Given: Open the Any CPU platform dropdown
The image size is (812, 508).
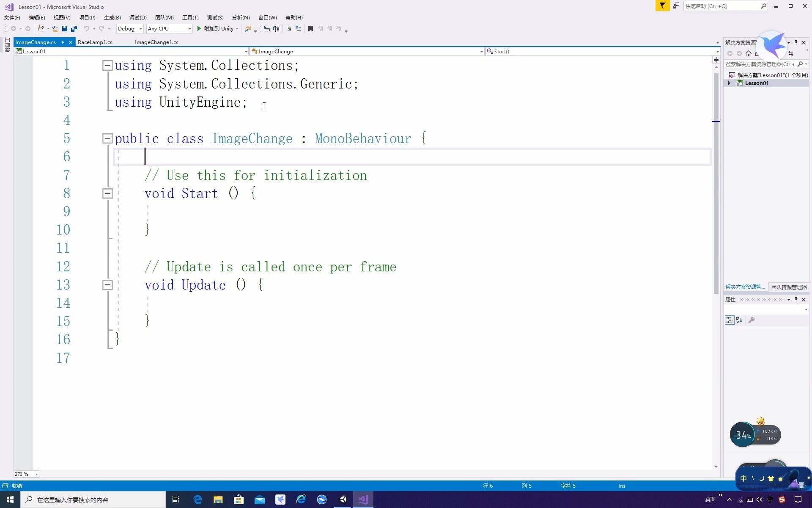Looking at the screenshot, I should [x=169, y=29].
